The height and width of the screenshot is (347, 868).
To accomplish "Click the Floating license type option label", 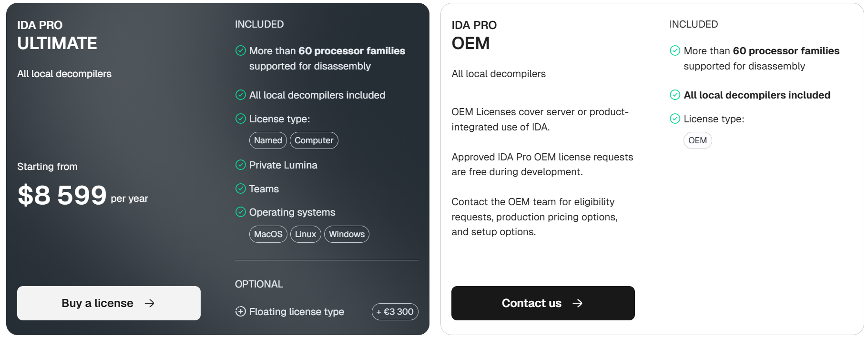I will tap(296, 312).
